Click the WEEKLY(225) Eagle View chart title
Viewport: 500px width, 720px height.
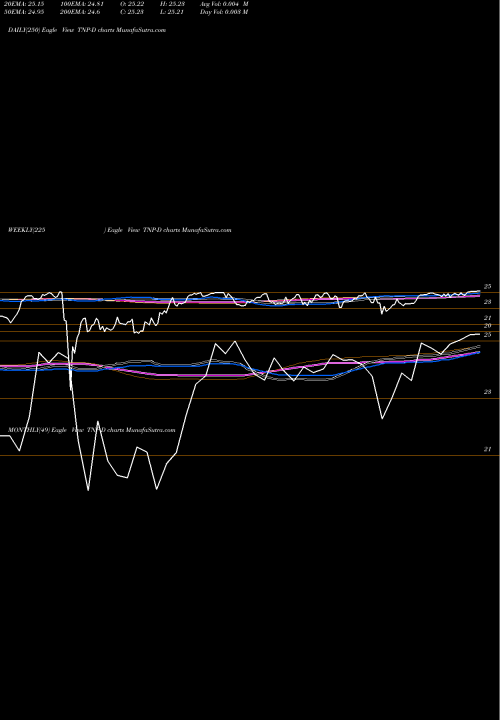point(119,230)
